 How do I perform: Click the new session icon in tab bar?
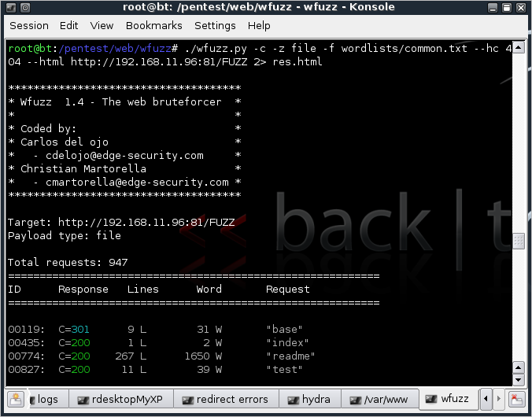(x=16, y=399)
